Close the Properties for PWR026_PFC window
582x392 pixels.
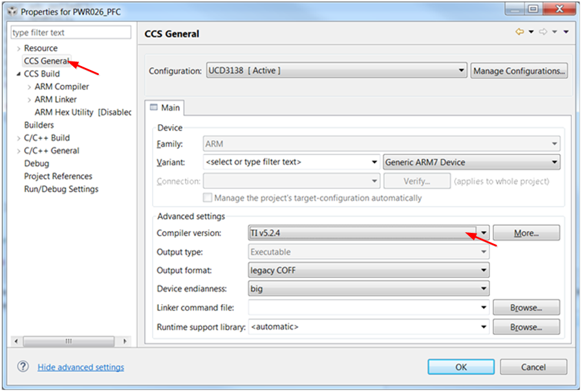point(559,9)
